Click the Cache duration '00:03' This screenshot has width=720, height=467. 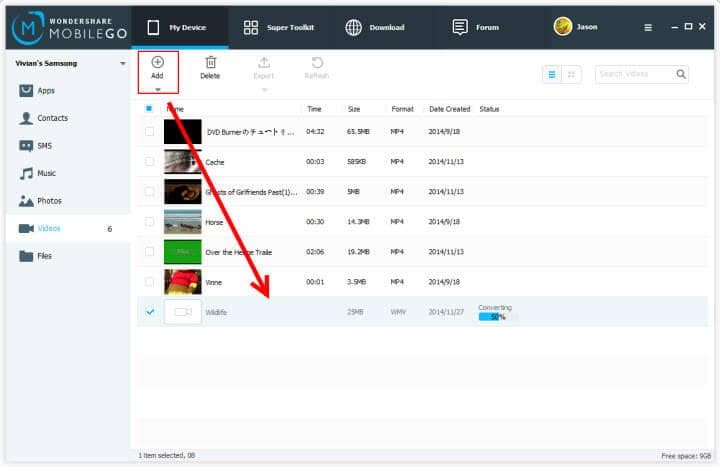[315, 162]
